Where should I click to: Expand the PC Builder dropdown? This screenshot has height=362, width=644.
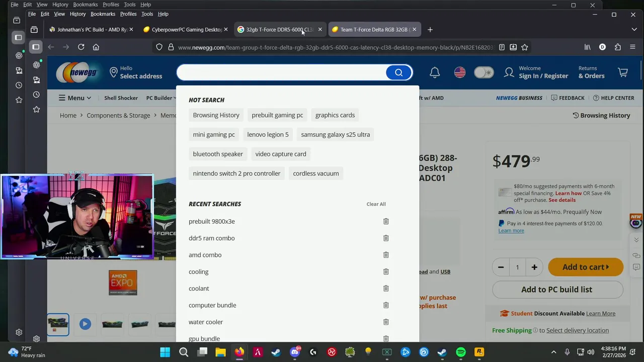pyautogui.click(x=162, y=98)
